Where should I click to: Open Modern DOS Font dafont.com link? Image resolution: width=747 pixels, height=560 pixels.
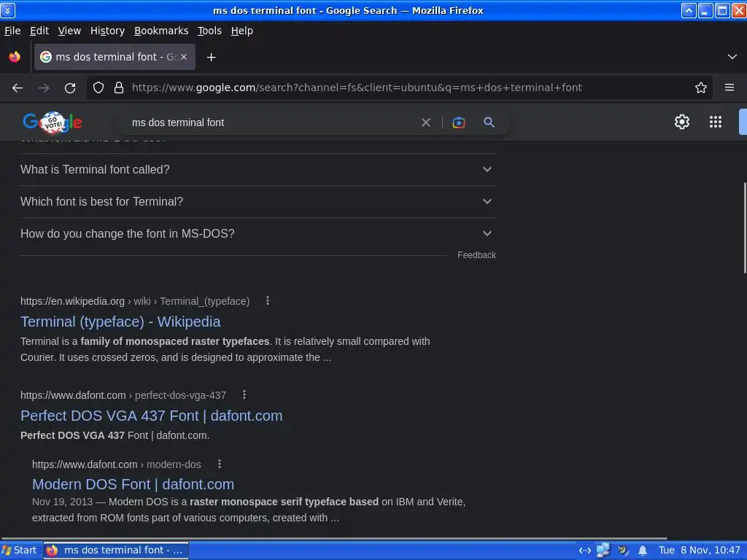133,484
